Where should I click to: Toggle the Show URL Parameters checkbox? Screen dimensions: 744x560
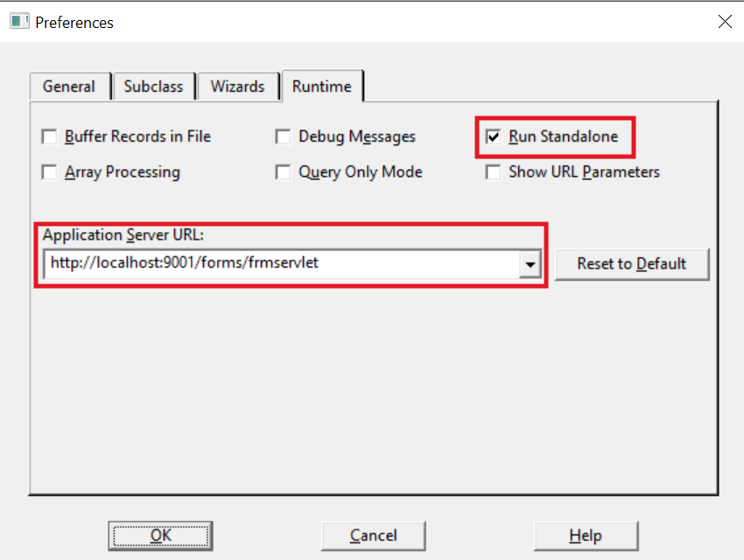[494, 172]
